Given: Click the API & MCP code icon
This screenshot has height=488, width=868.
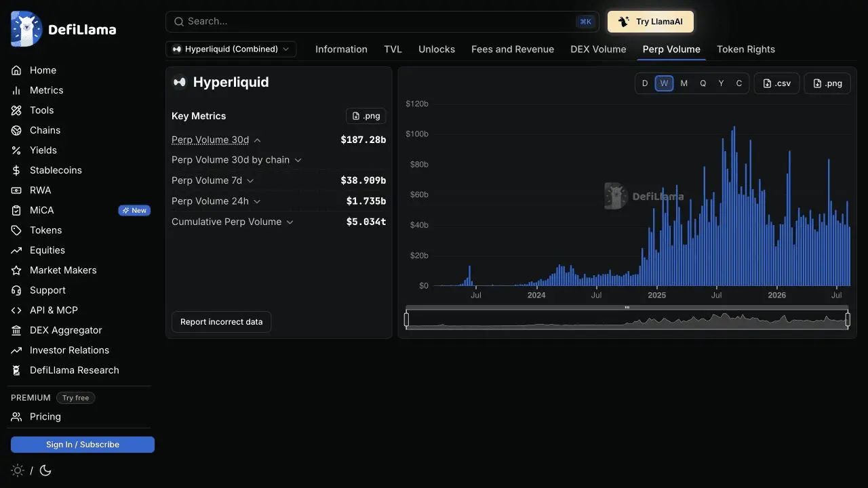Looking at the screenshot, I should [x=16, y=310].
